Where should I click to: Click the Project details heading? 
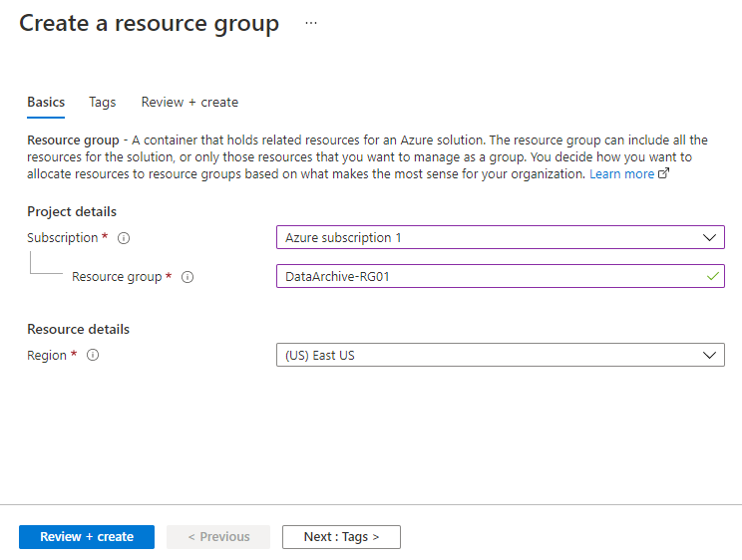(x=72, y=212)
